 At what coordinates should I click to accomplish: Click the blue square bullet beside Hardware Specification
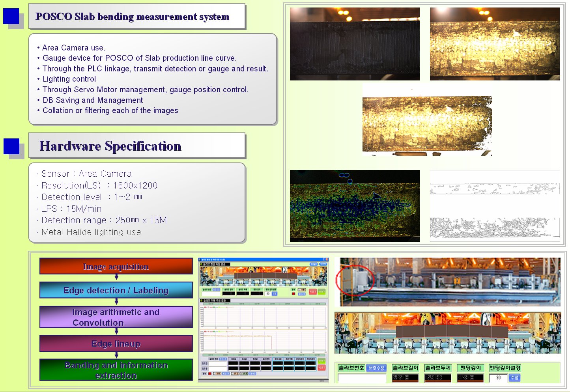(x=11, y=146)
